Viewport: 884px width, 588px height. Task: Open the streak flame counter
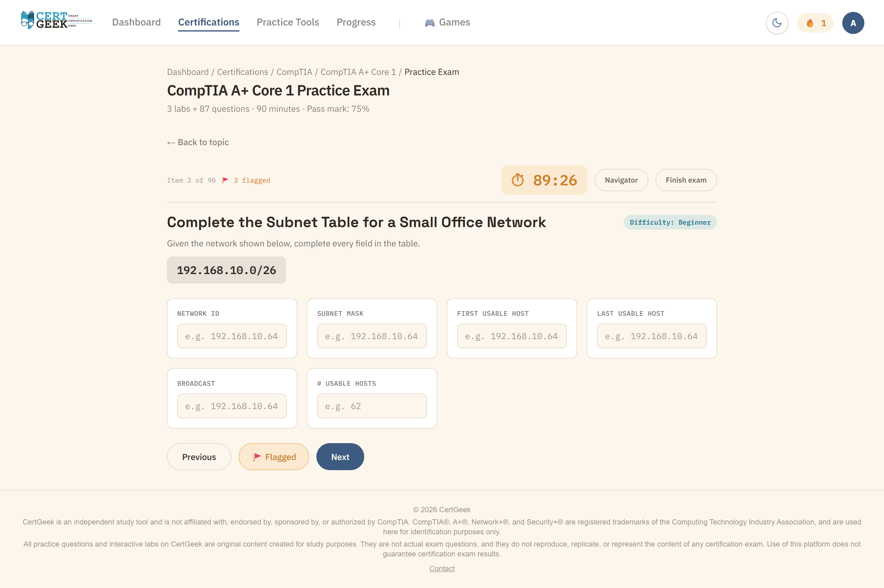pos(815,23)
